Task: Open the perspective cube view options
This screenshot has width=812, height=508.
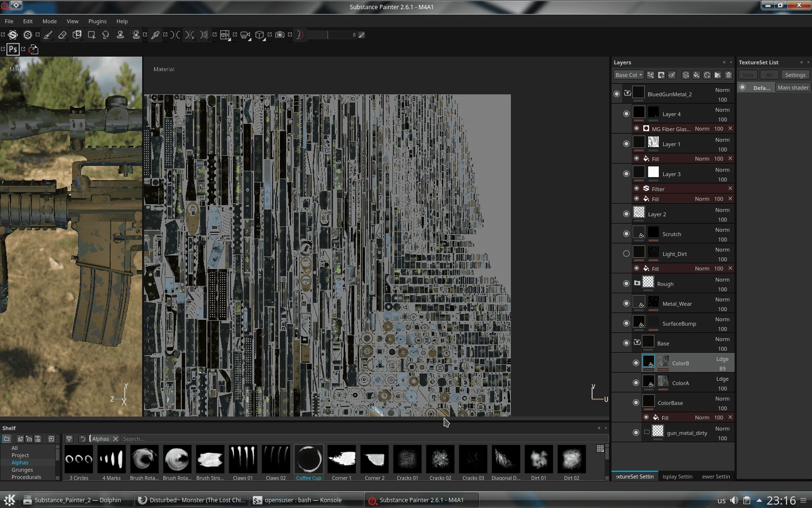Action: (260, 35)
